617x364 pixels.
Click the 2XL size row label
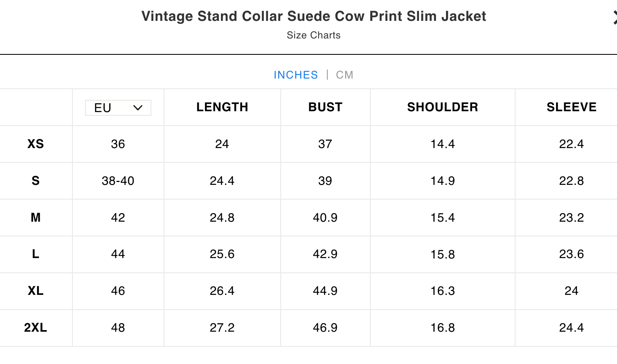point(36,328)
